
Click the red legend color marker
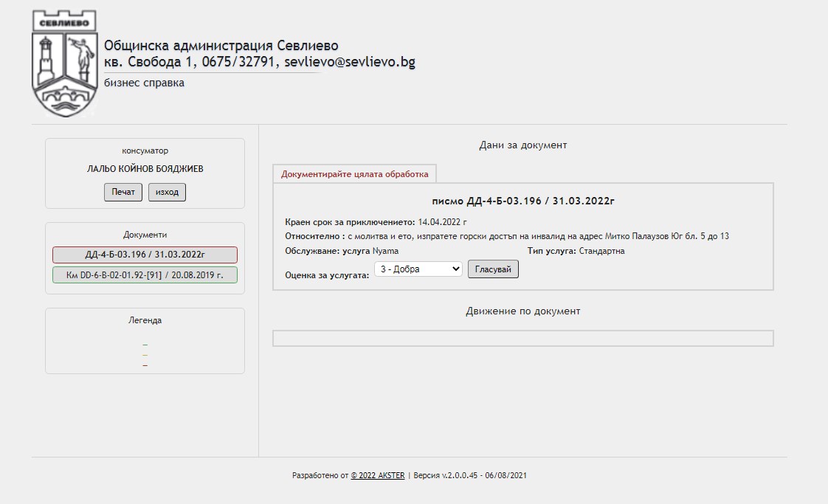(x=145, y=365)
